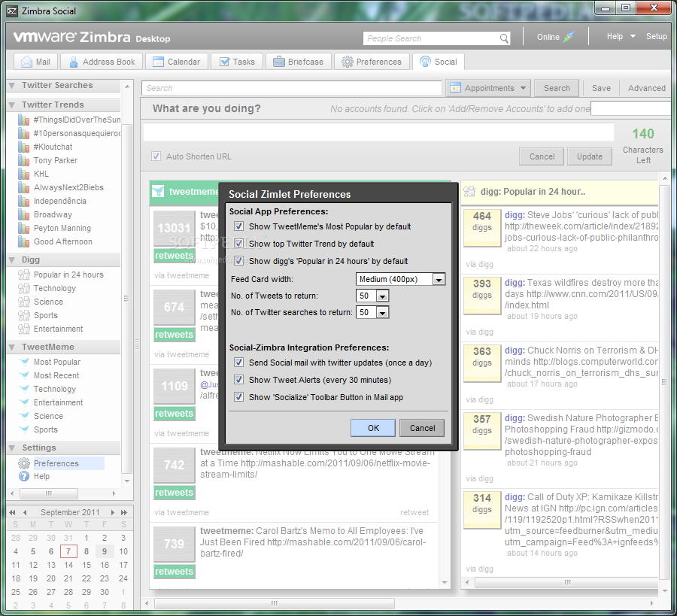The width and height of the screenshot is (677, 616).
Task: Click the Digg Science icon
Action: click(x=24, y=302)
